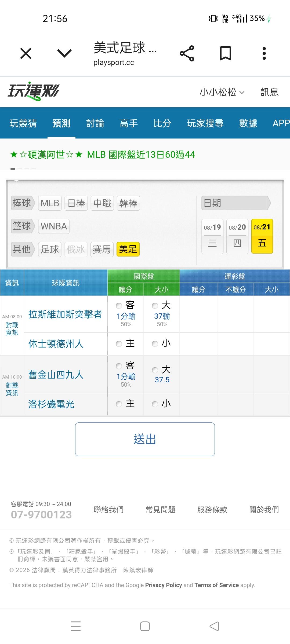
Task: Open the 玩運彩 logo homepage
Action: (x=33, y=91)
